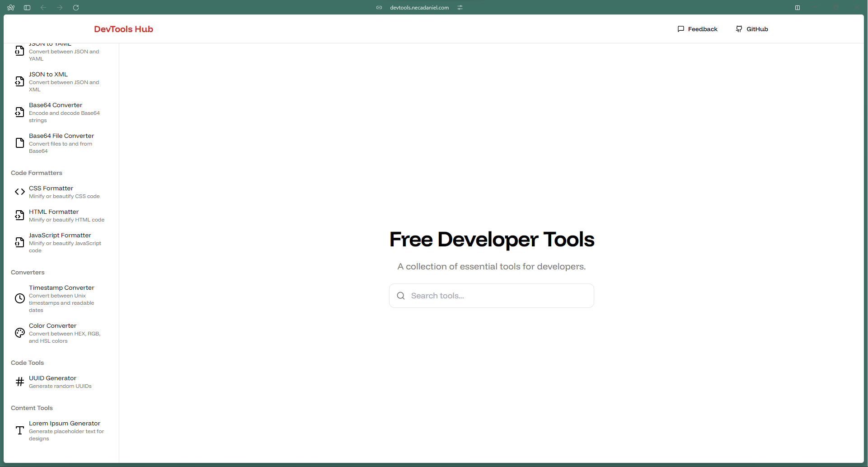The height and width of the screenshot is (467, 868).
Task: Open the Base64 File Converter tool
Action: (x=61, y=143)
